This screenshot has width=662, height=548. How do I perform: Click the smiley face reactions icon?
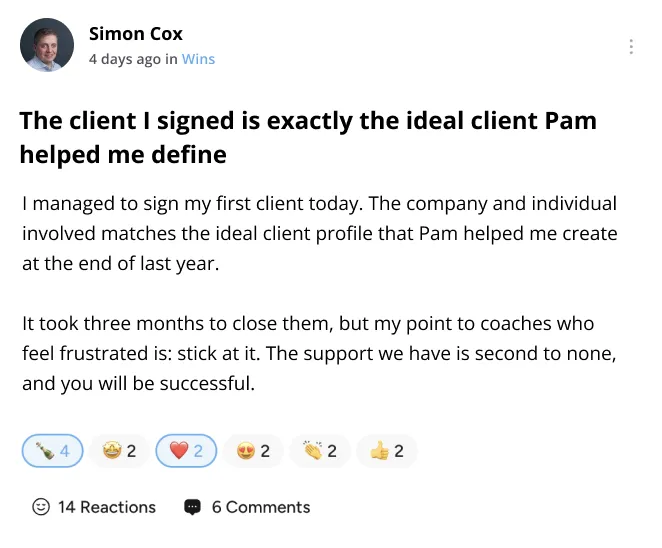[41, 507]
